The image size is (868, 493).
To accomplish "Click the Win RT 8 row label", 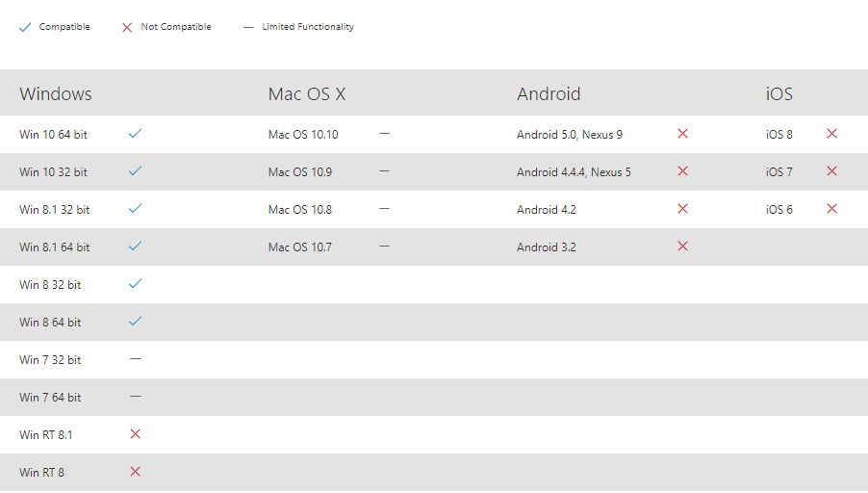I will (x=42, y=473).
